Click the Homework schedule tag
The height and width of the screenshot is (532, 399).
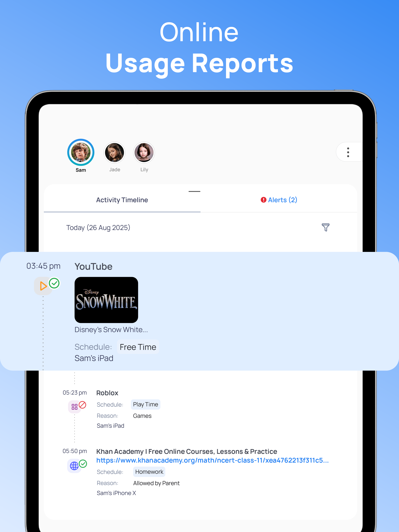click(x=149, y=472)
